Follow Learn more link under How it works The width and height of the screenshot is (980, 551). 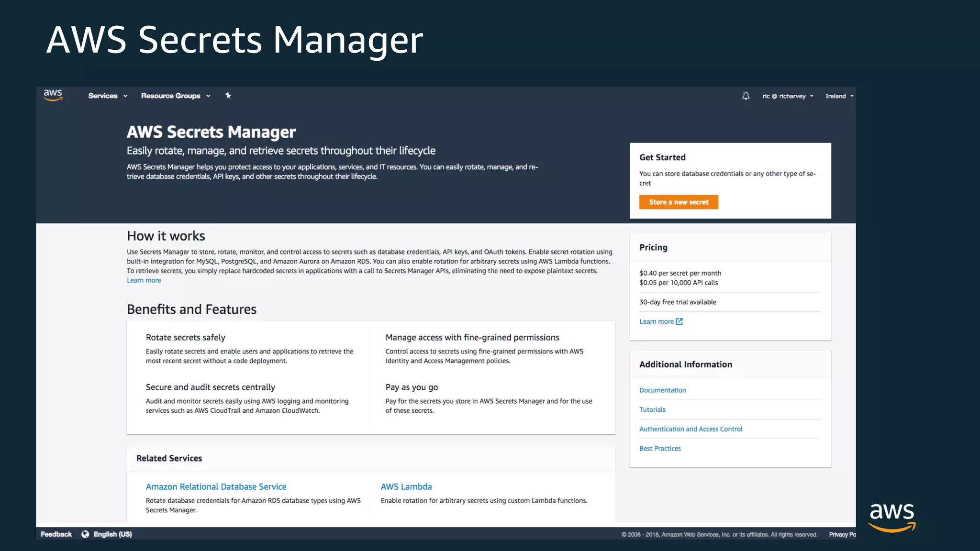tap(144, 280)
